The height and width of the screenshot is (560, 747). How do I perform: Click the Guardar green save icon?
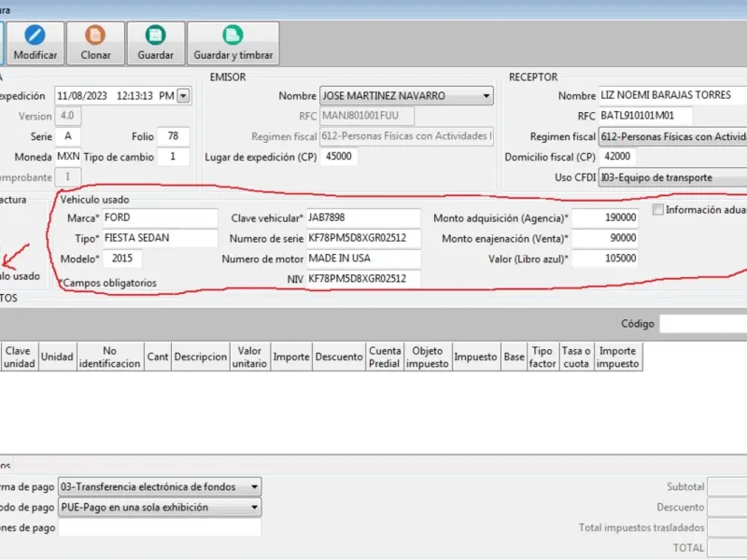click(155, 35)
